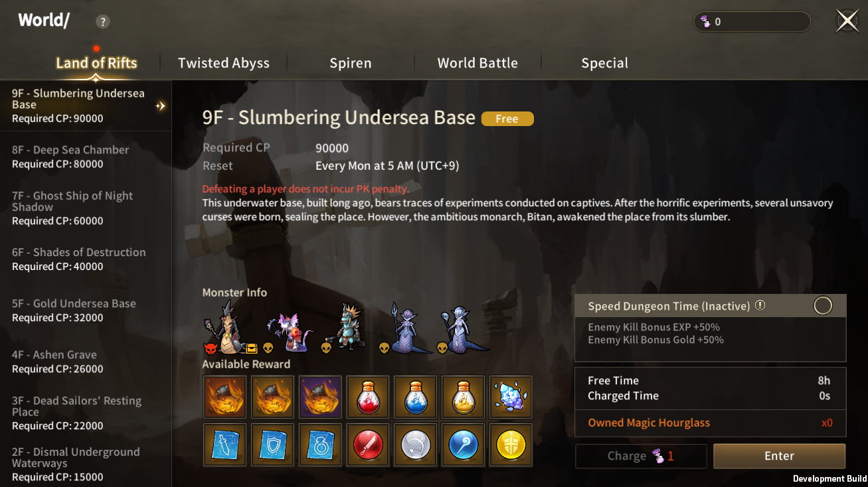Click the blue staff orb reward
Viewport: 868px width, 487px height.
[x=464, y=445]
